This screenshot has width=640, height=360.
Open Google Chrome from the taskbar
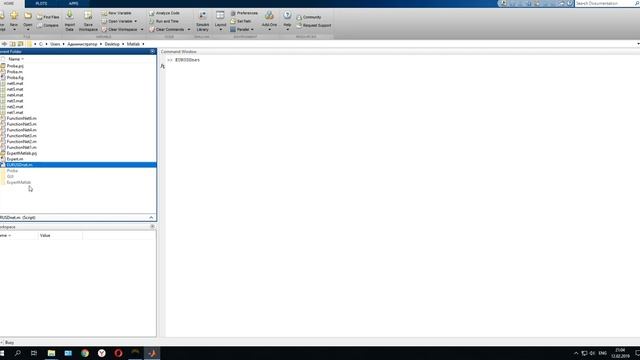pyautogui.click(x=85, y=353)
